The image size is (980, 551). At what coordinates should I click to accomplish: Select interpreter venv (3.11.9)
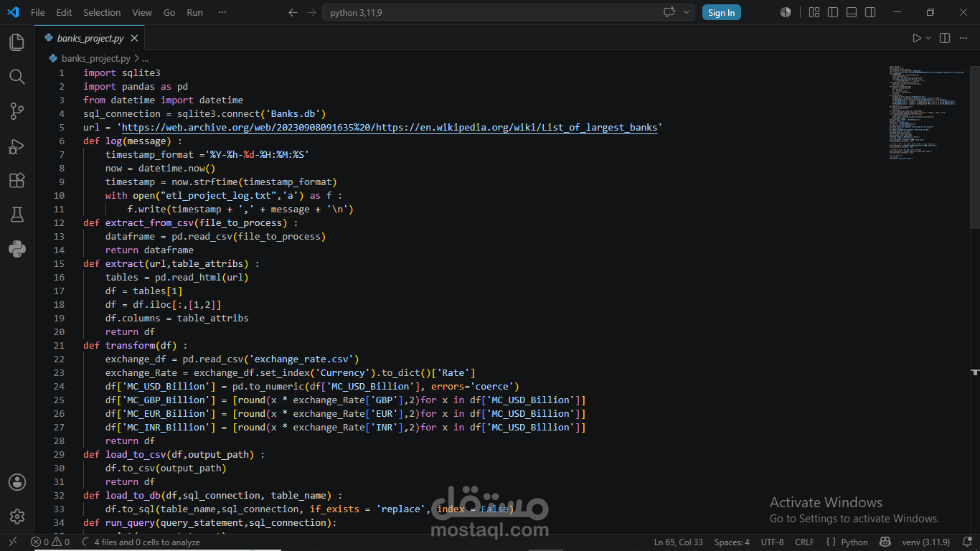(x=925, y=542)
